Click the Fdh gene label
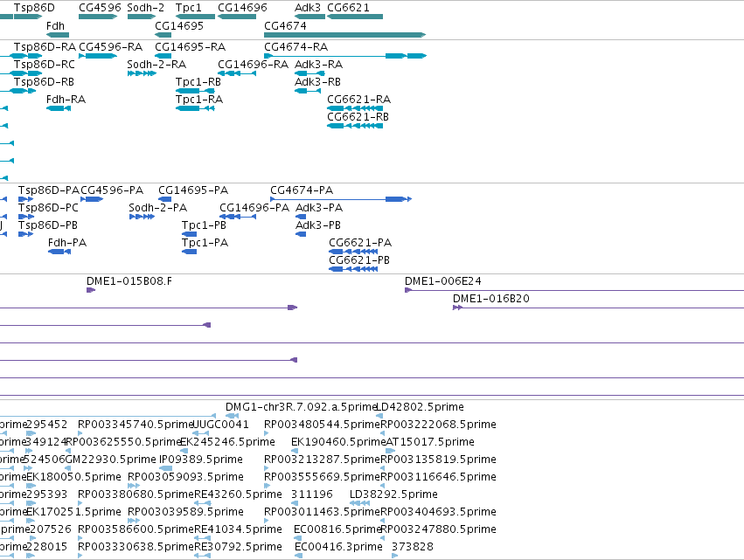Screen dimensions: 744x560 click(55, 26)
